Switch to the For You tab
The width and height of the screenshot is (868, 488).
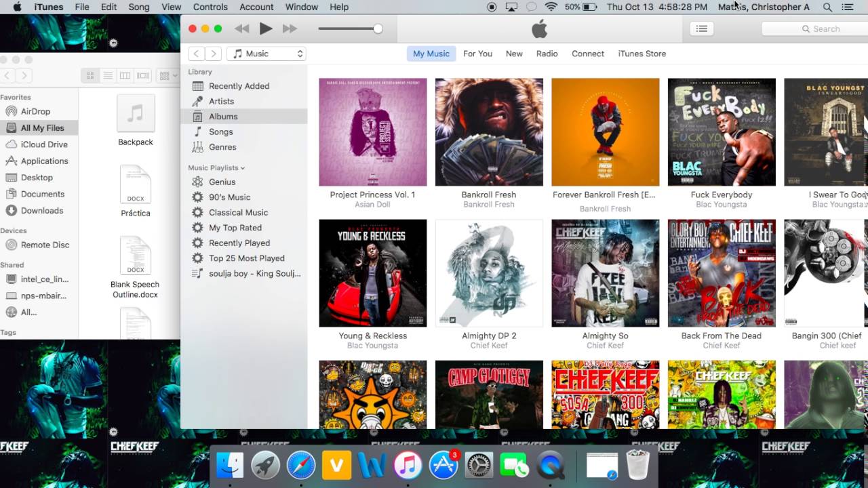pos(477,54)
